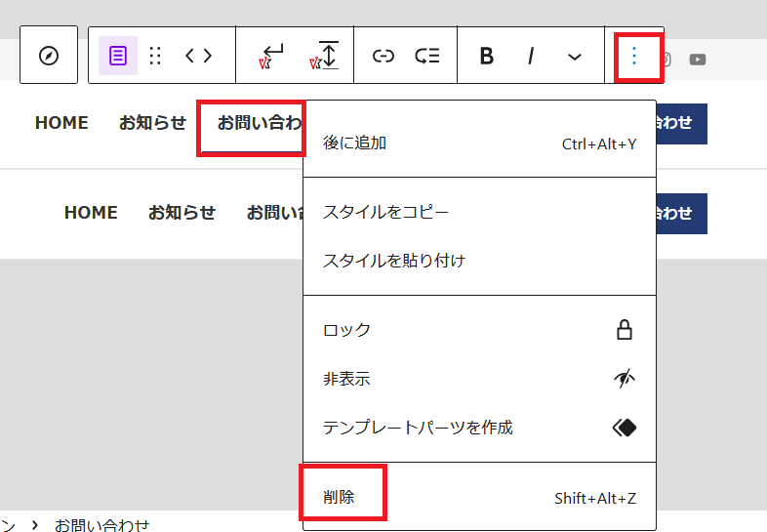Image resolution: width=767 pixels, height=532 pixels.
Task: Expand the more formatting chevron
Action: [x=575, y=57]
